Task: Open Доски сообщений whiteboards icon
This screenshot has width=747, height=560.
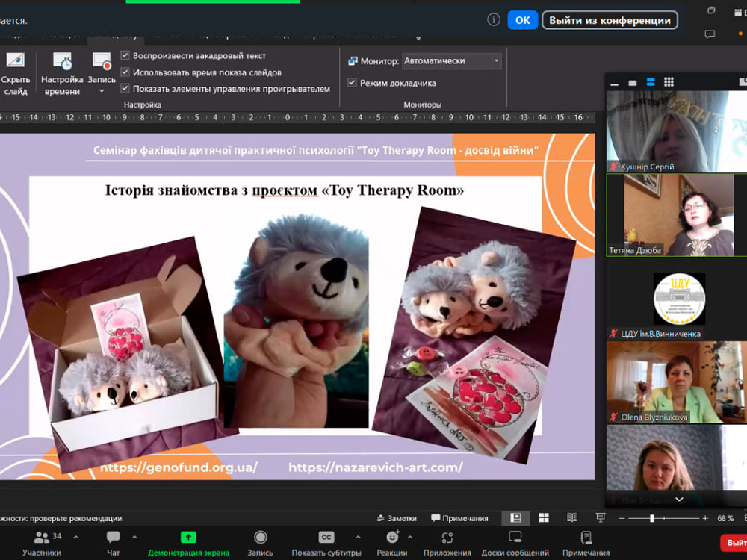Action: (515, 538)
